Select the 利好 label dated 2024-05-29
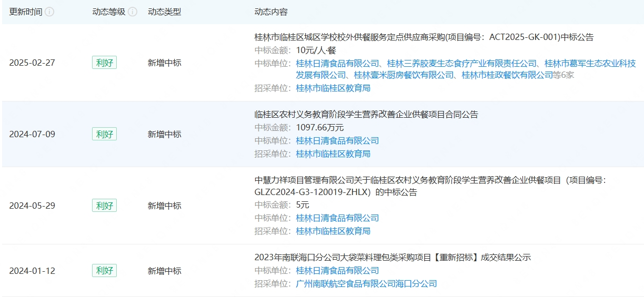 (104, 206)
